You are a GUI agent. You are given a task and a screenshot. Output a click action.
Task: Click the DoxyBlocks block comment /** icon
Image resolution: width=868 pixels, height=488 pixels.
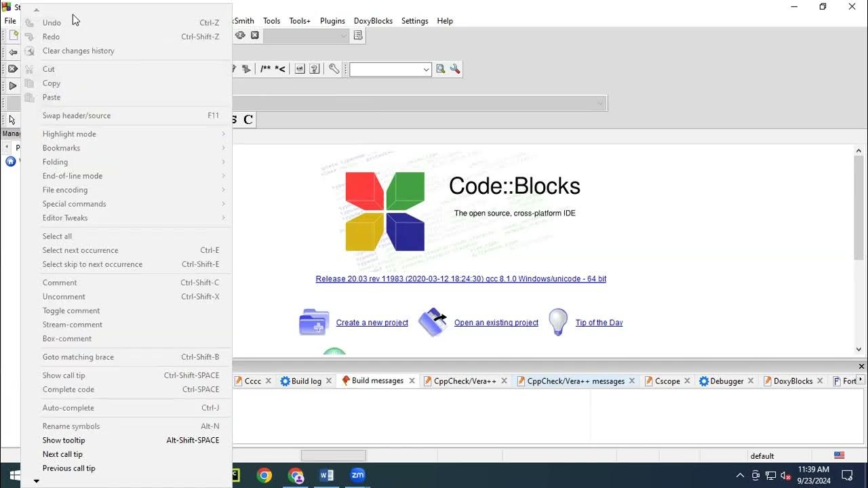(265, 69)
